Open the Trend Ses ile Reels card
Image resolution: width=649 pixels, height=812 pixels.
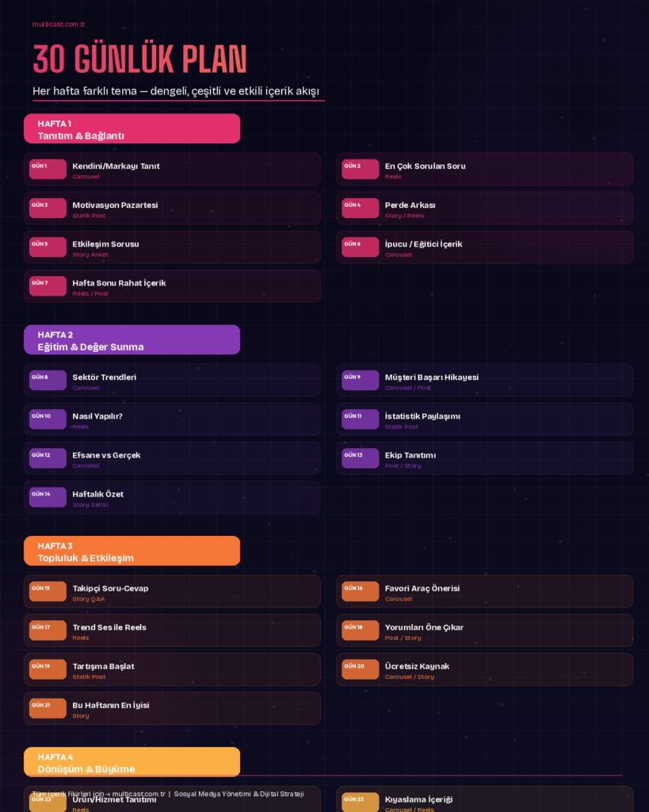172,630
